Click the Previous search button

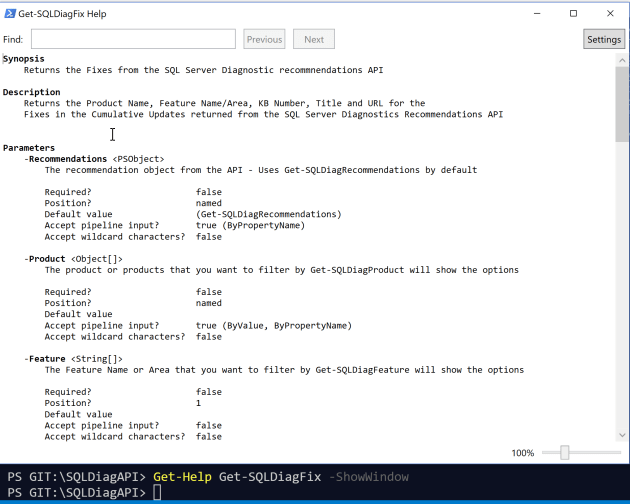point(264,39)
